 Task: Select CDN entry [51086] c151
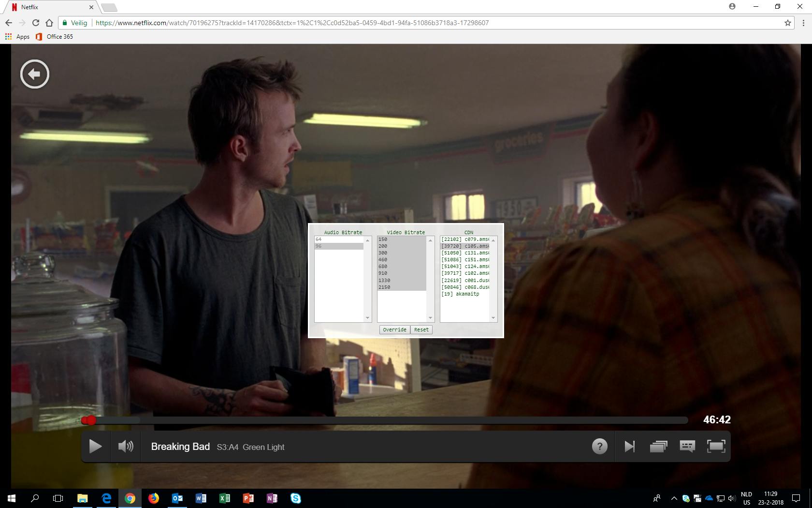(464, 260)
